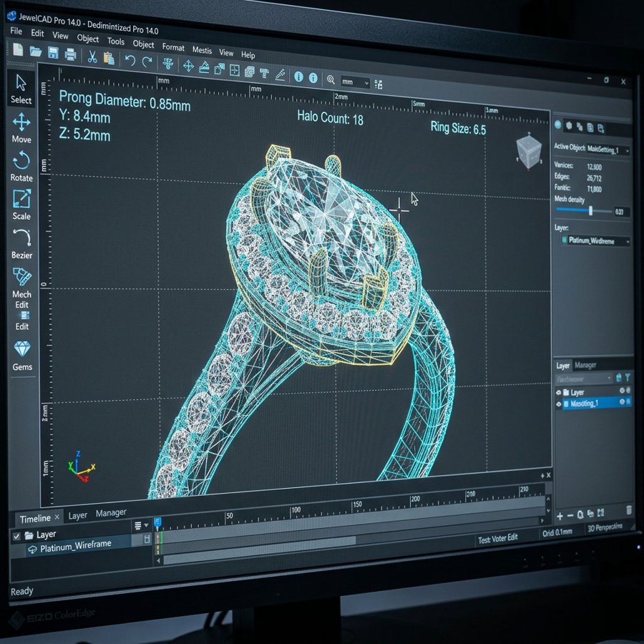
Task: Redo the last undone action
Action: pos(147,62)
